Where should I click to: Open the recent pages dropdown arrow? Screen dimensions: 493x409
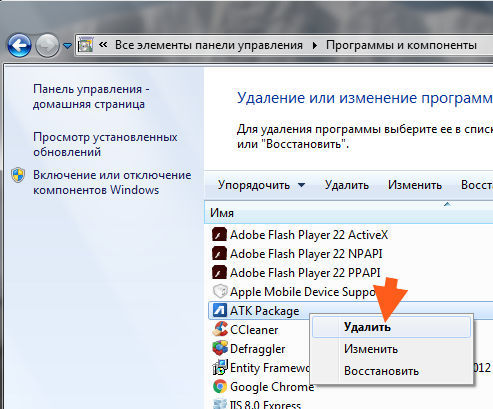[67, 45]
